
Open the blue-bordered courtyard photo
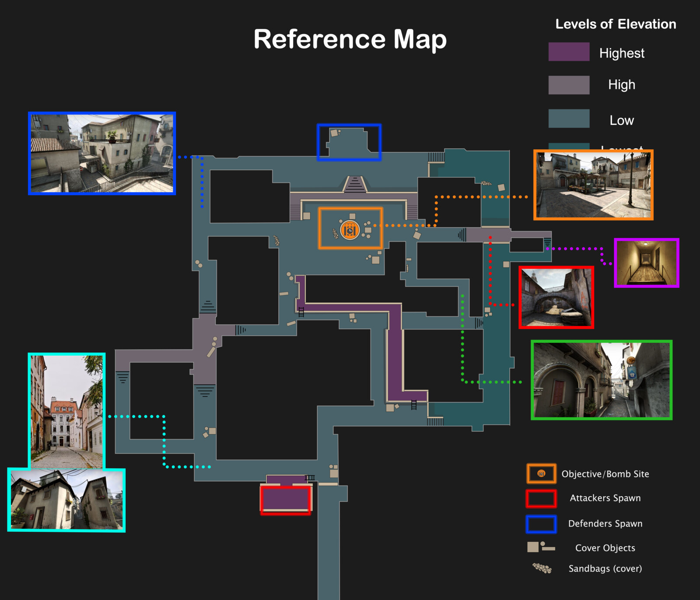tap(102, 153)
